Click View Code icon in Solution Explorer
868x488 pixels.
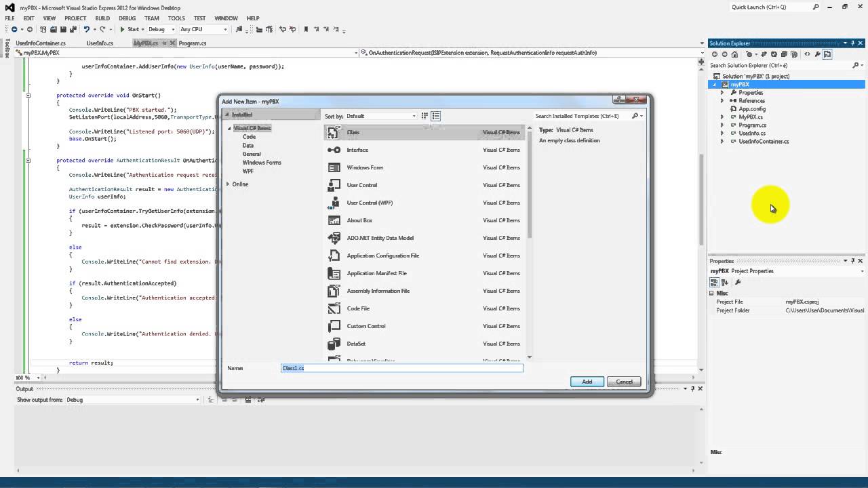tap(807, 54)
